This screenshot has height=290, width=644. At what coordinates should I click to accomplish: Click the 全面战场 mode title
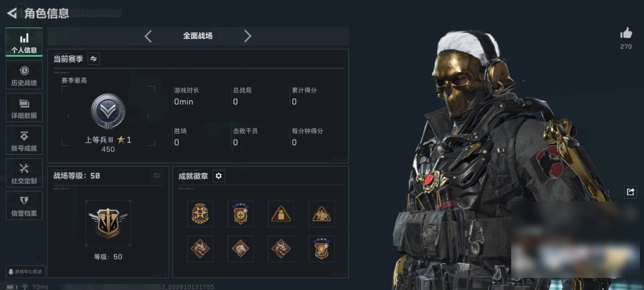(x=198, y=36)
